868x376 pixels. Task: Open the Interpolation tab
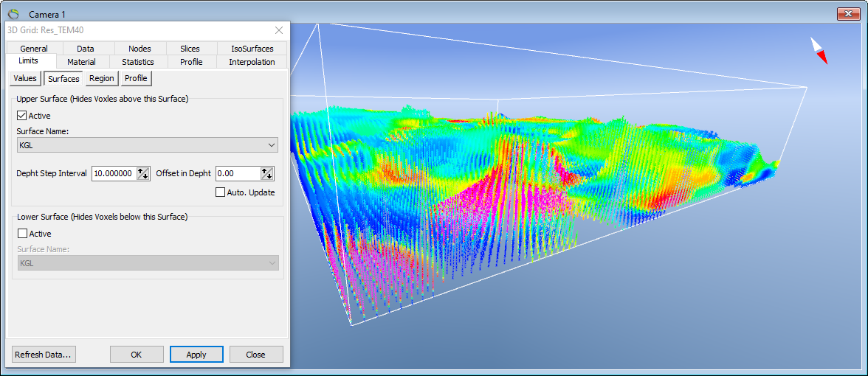pyautogui.click(x=252, y=62)
